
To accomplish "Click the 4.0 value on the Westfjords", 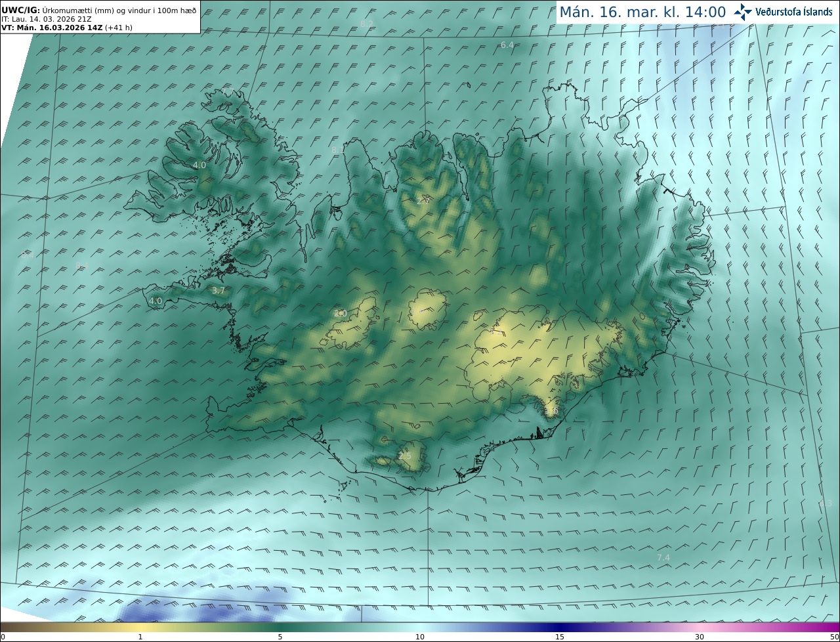I will 199,165.
